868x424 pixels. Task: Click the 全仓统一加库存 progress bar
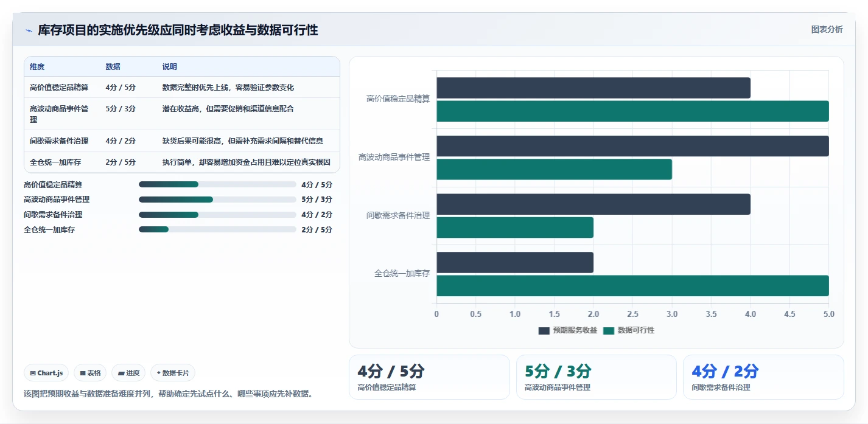pos(217,230)
